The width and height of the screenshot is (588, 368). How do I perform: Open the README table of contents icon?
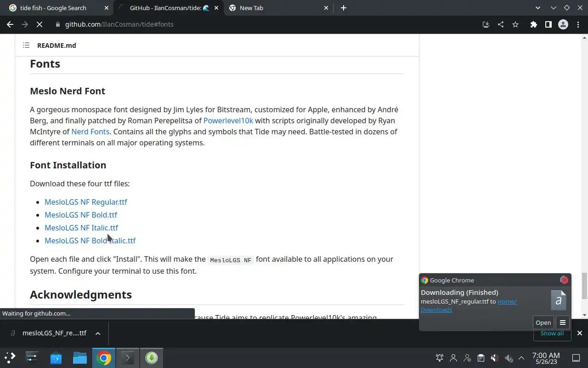tap(26, 45)
